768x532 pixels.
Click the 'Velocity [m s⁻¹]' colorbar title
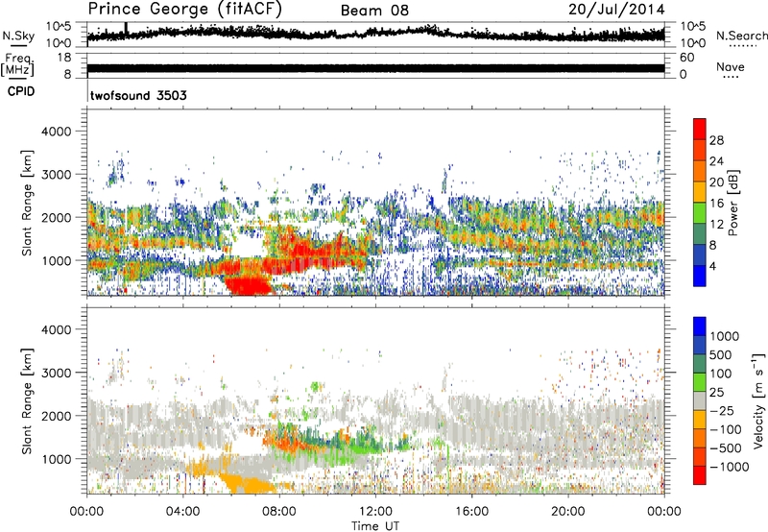click(758, 400)
